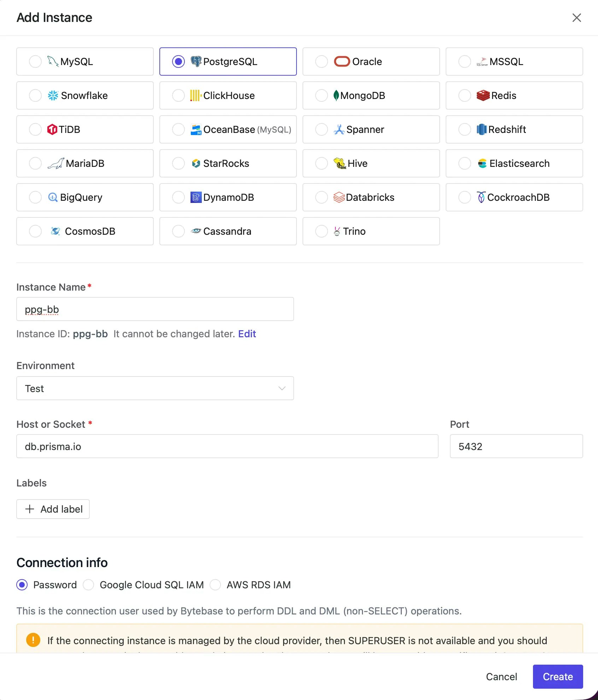Select the MongoDB leaf icon
Screen dimensions: 598x700
pyautogui.click(x=336, y=95)
